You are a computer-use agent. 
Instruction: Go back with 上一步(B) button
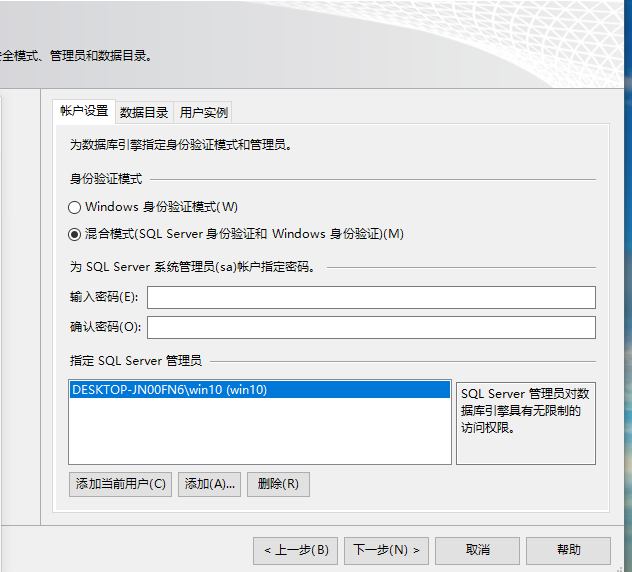[x=295, y=550]
